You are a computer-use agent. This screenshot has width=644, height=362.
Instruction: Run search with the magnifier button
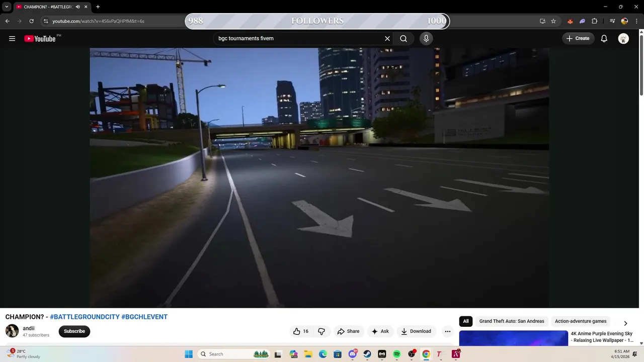404,39
